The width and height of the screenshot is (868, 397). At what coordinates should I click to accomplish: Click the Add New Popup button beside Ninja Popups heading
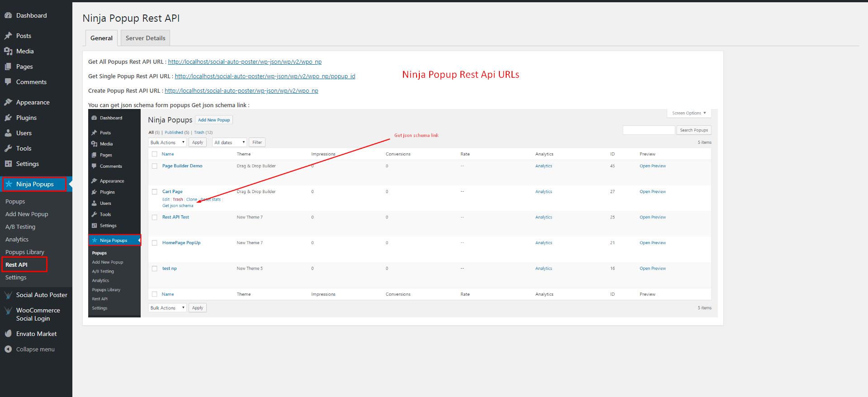pos(214,120)
